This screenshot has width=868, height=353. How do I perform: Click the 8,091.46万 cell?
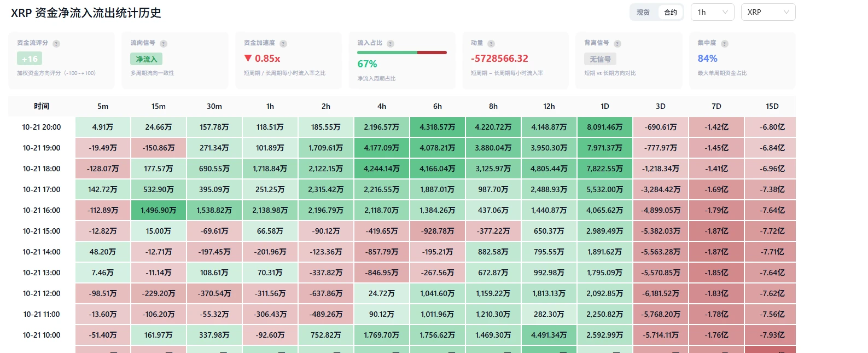(605, 127)
